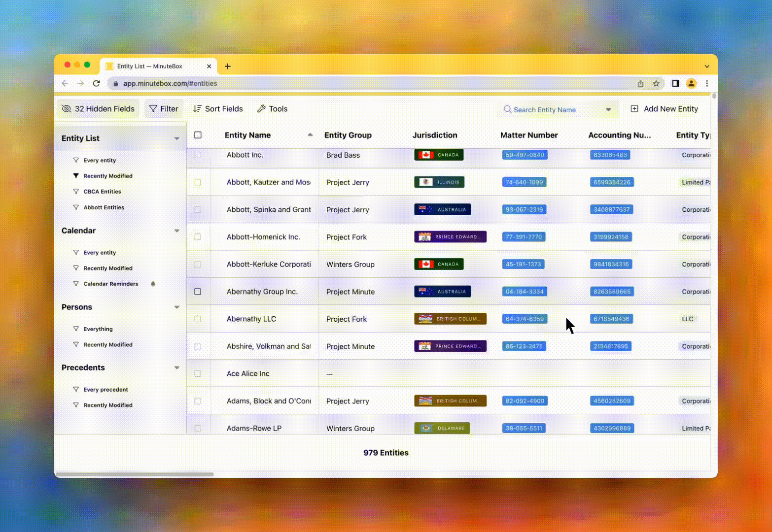Select the Abbott-Homenick Inc. row checkbox
Image resolution: width=772 pixels, height=532 pixels.
[198, 237]
